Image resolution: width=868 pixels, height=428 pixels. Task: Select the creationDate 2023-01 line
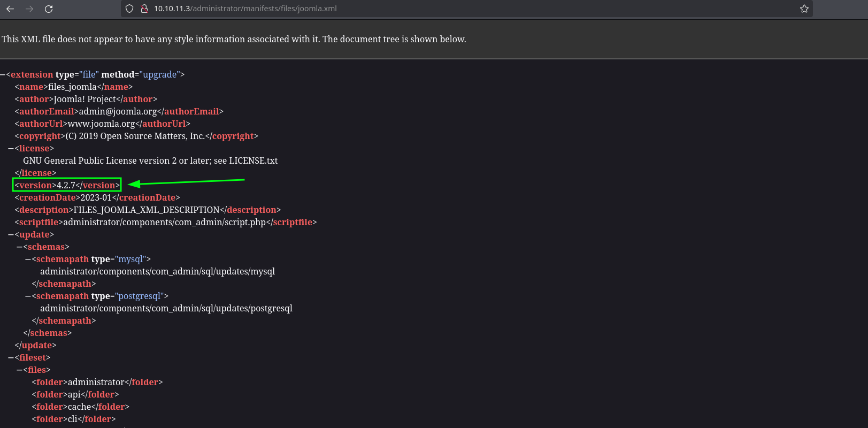click(97, 197)
